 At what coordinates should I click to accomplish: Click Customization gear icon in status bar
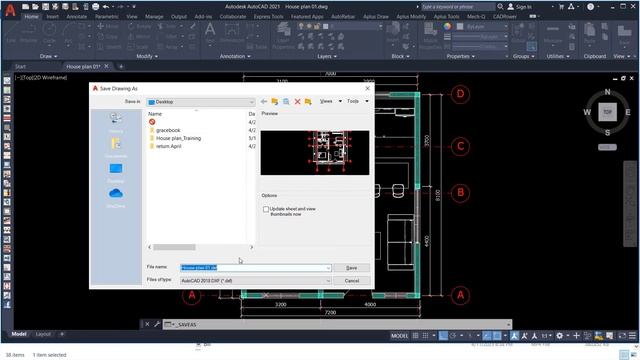(x=560, y=336)
